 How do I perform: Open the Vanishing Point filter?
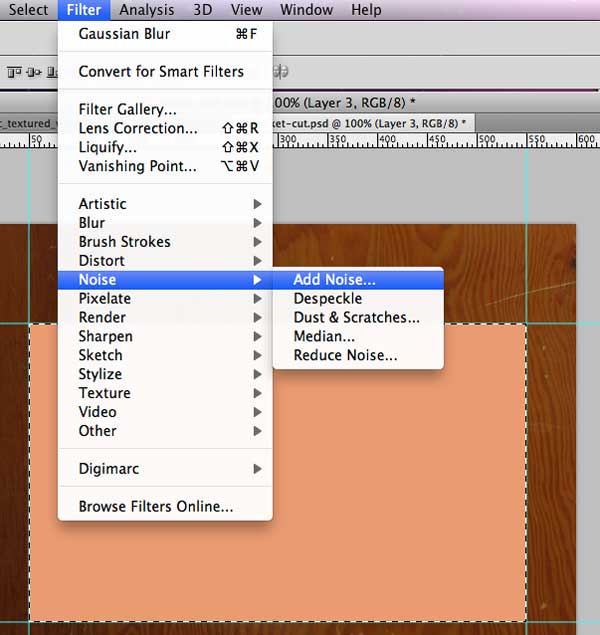tap(137, 167)
